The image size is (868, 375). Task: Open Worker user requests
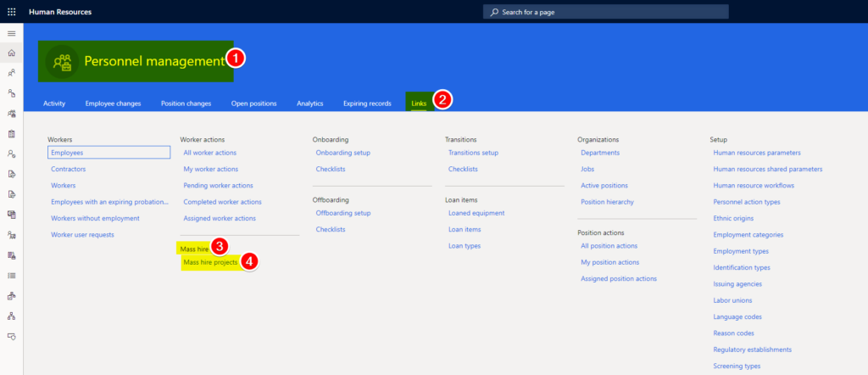[82, 235]
